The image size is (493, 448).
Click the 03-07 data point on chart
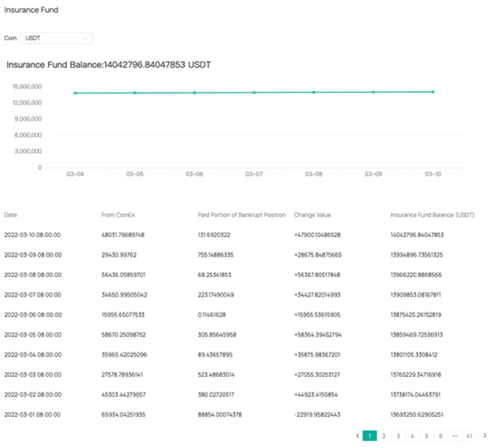pos(254,92)
